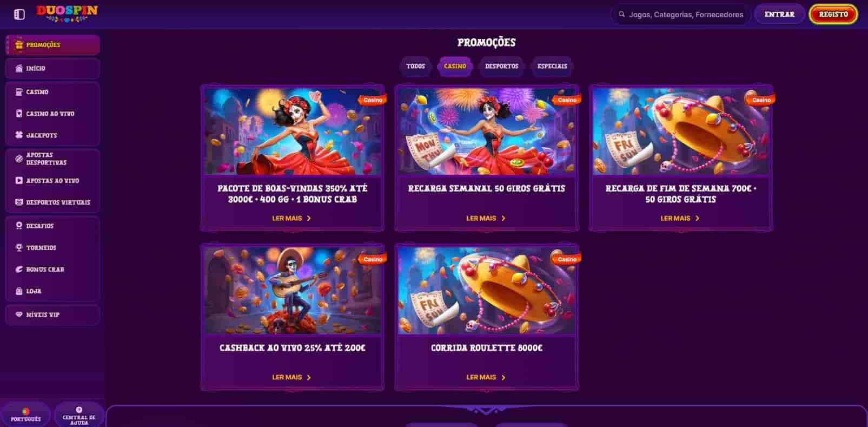The image size is (868, 427).
Task: Click the DuoSpin logo
Action: point(67,14)
